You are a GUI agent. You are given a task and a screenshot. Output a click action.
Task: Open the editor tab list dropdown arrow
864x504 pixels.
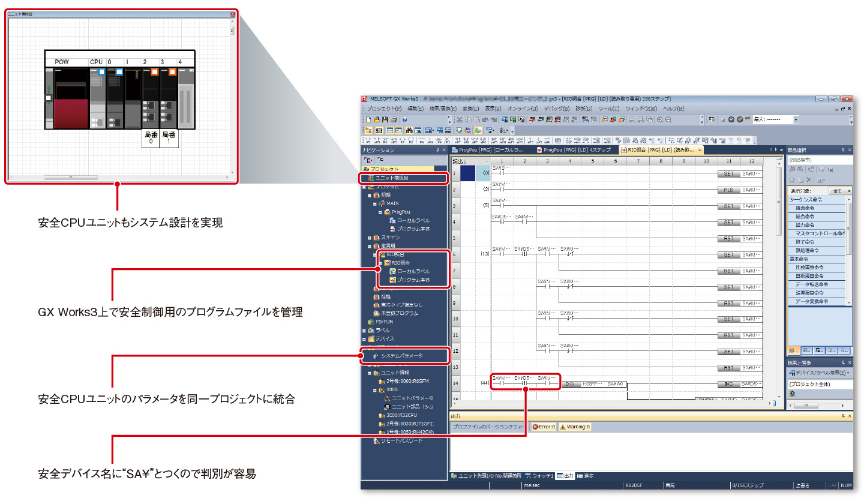click(781, 149)
